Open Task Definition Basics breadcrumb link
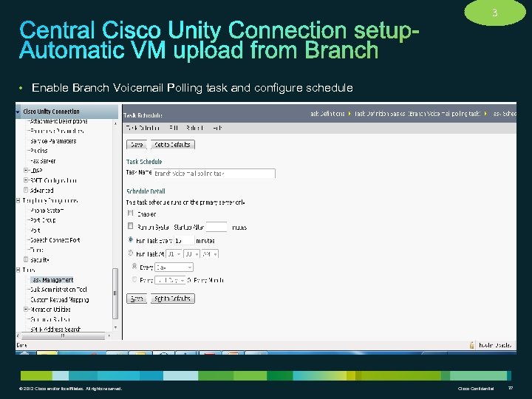Image resolution: width=532 pixels, height=399 pixels. point(417,114)
